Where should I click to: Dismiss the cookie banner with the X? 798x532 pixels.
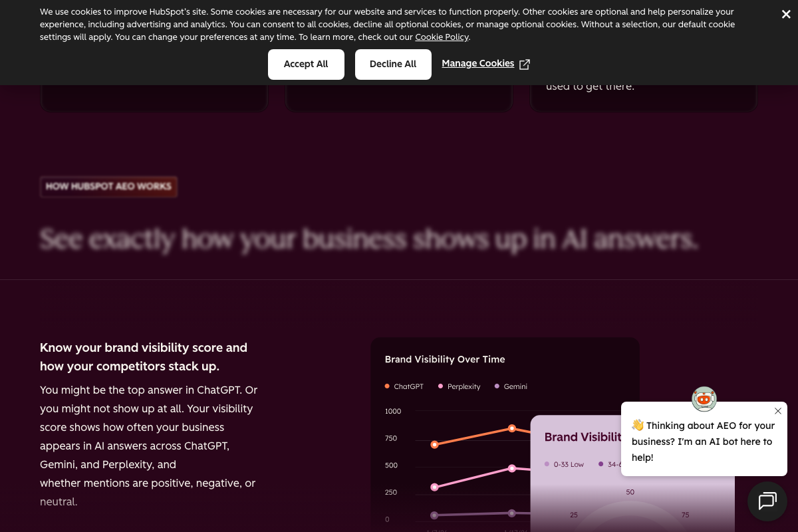click(x=786, y=15)
